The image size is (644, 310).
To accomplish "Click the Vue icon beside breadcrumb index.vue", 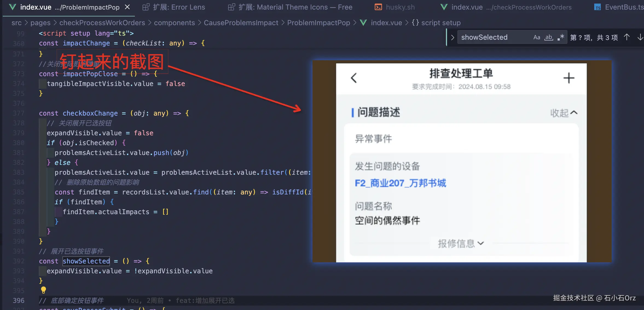I will click(363, 23).
